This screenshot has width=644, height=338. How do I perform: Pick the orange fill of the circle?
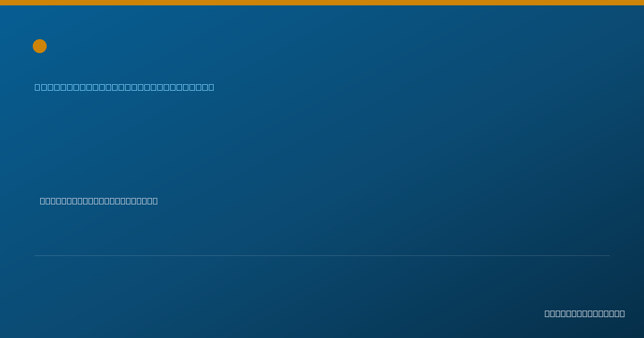pyautogui.click(x=40, y=46)
